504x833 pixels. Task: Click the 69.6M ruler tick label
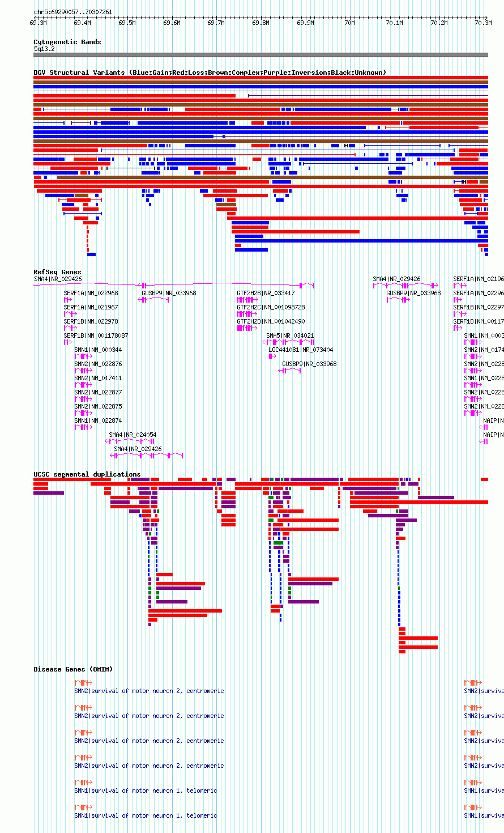click(172, 23)
